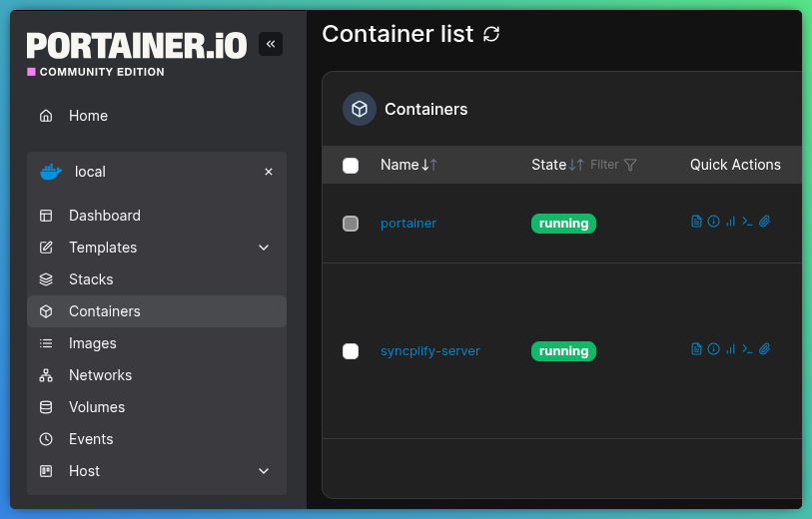The height and width of the screenshot is (519, 812).
Task: Click running badge for portainer
Action: [563, 224]
